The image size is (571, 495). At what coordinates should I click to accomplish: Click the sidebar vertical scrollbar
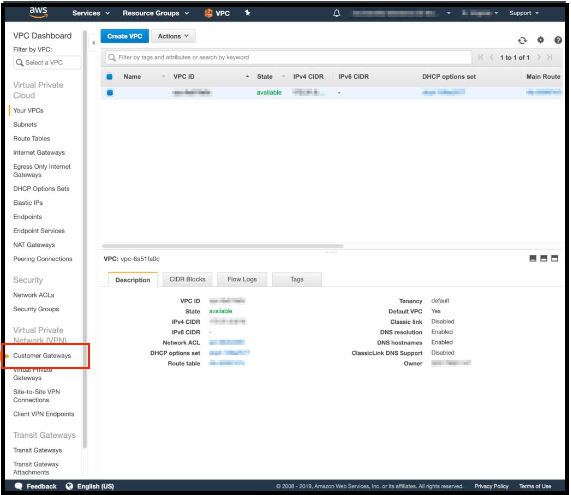click(85, 239)
